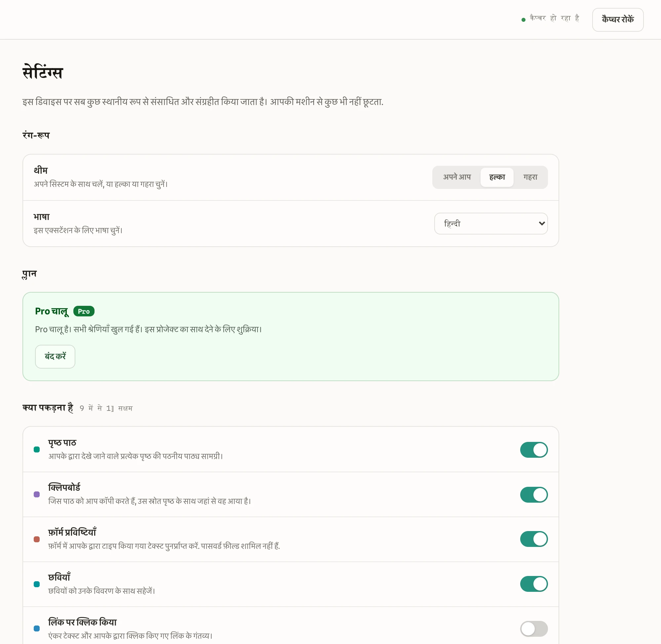Click the बंद करें button in Pro panel
The height and width of the screenshot is (644, 661).
pos(55,356)
